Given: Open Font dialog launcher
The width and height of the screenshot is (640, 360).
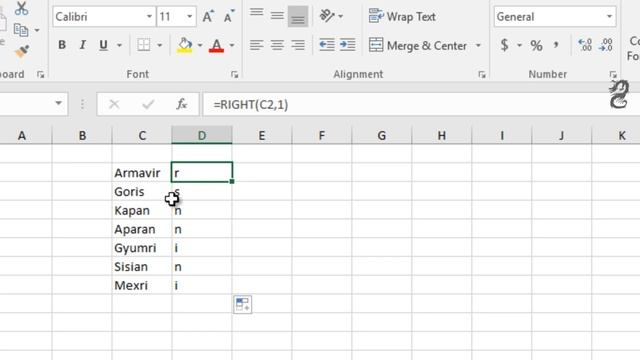Looking at the screenshot, I should [x=234, y=74].
